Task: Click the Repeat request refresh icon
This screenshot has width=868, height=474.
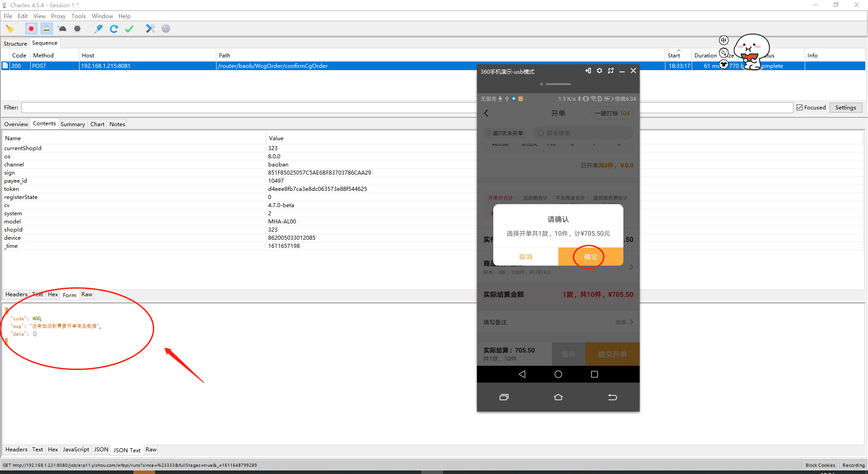Action: tap(114, 29)
